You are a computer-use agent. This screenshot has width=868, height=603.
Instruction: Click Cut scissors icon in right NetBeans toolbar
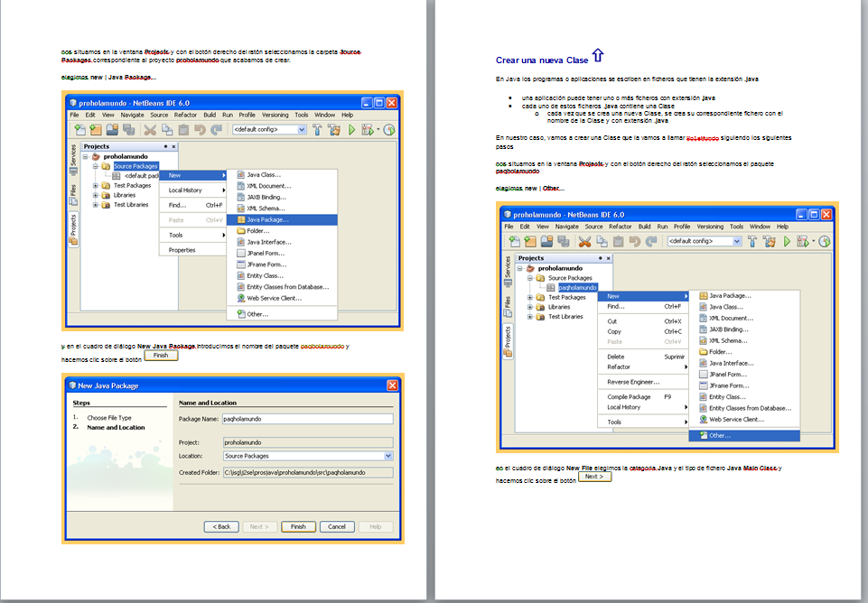[584, 242]
